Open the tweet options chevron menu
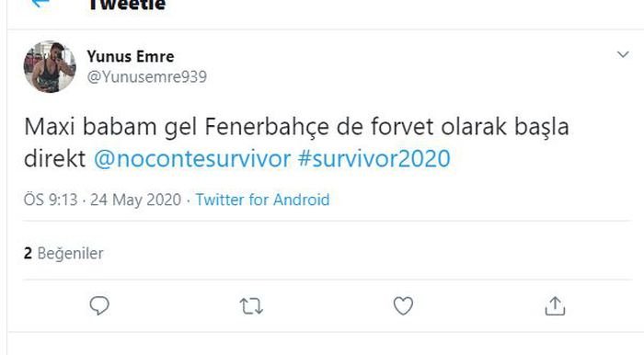This screenshot has height=355, width=644. pos(623,54)
